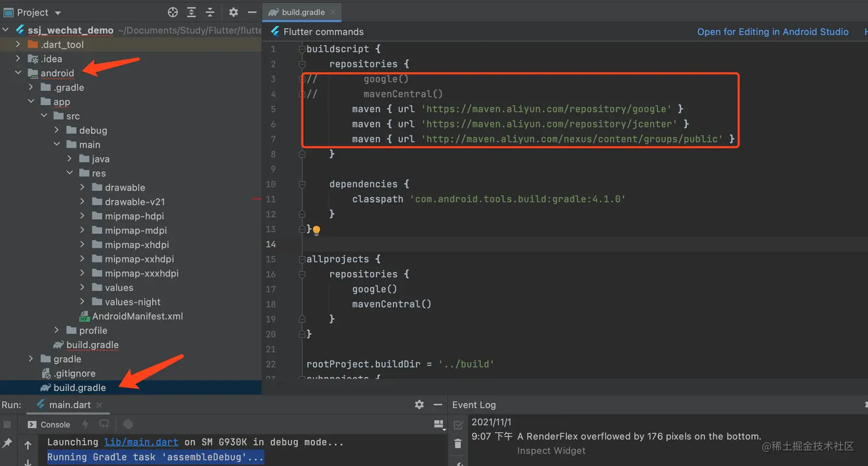Collapse the android folder
The width and height of the screenshot is (868, 466).
pos(18,73)
